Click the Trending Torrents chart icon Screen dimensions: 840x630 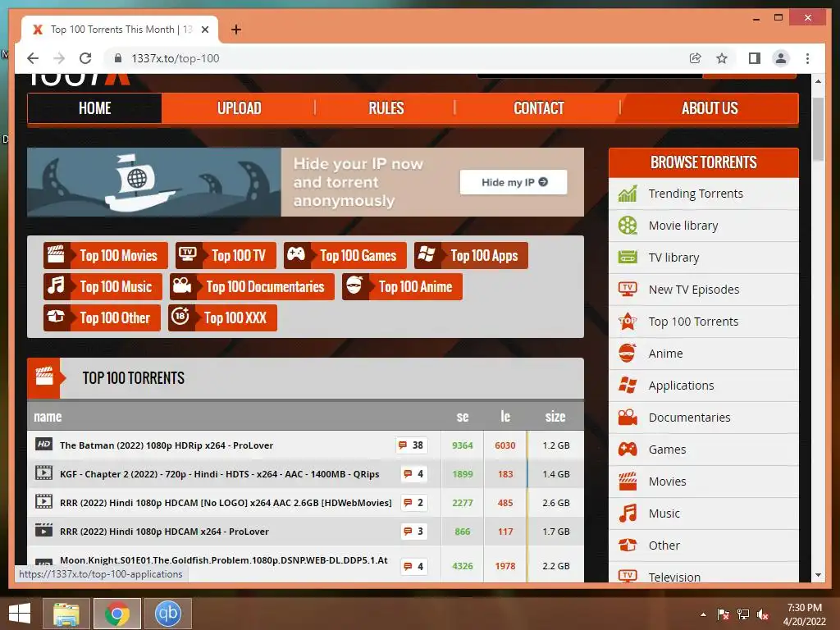tap(628, 194)
